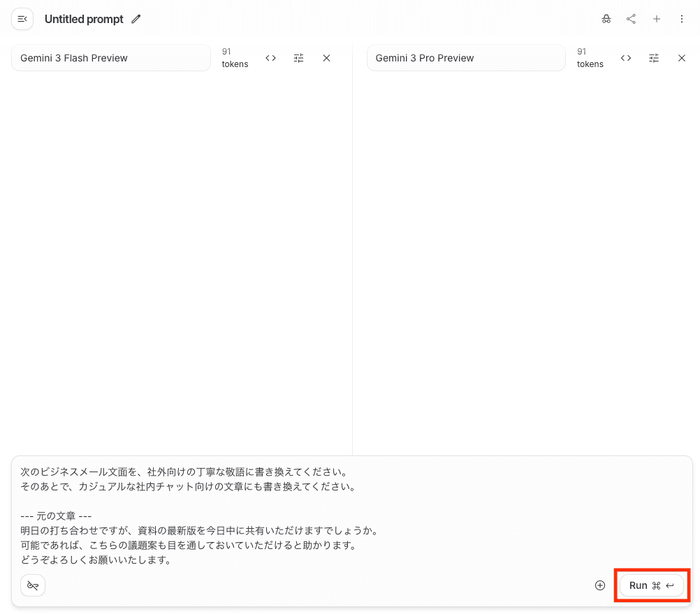Open the Gemini 3 Flash Preview model selector
Viewport: 700px width, 614px height.
[x=110, y=58]
